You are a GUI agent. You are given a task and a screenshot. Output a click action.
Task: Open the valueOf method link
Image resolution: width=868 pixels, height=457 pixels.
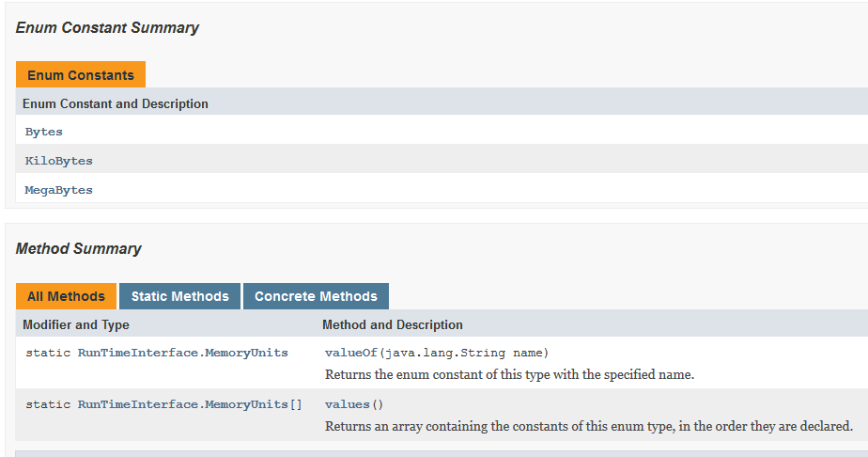point(351,353)
